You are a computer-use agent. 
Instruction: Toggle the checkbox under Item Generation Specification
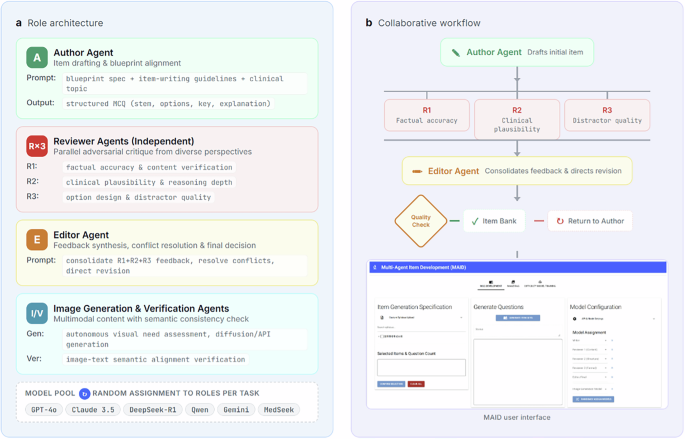click(x=382, y=336)
